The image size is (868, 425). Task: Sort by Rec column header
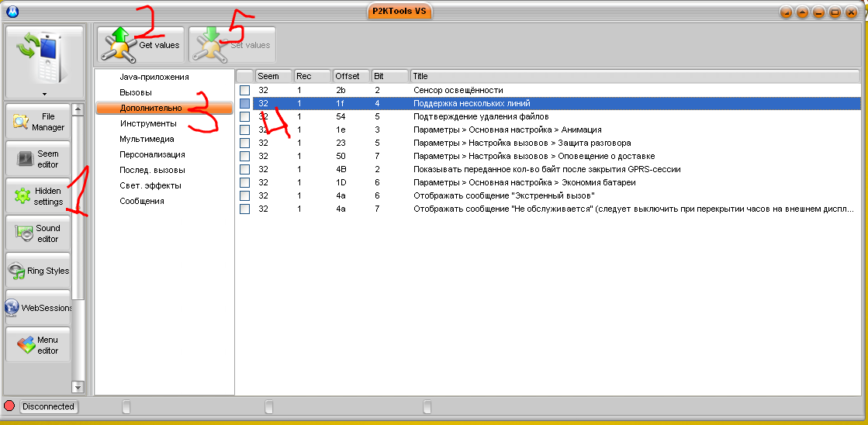point(312,76)
